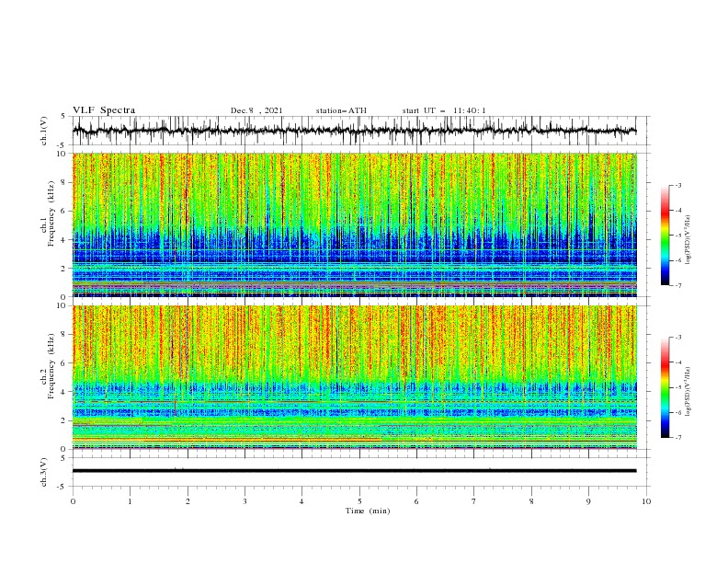Click the date 'Dec. 8, 2021'
The height and width of the screenshot is (563, 728).
click(x=256, y=110)
